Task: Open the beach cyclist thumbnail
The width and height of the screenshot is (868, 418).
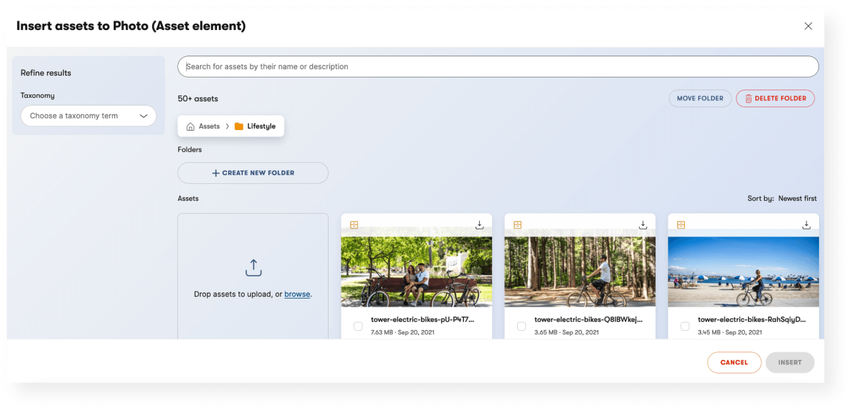Action: (743, 271)
